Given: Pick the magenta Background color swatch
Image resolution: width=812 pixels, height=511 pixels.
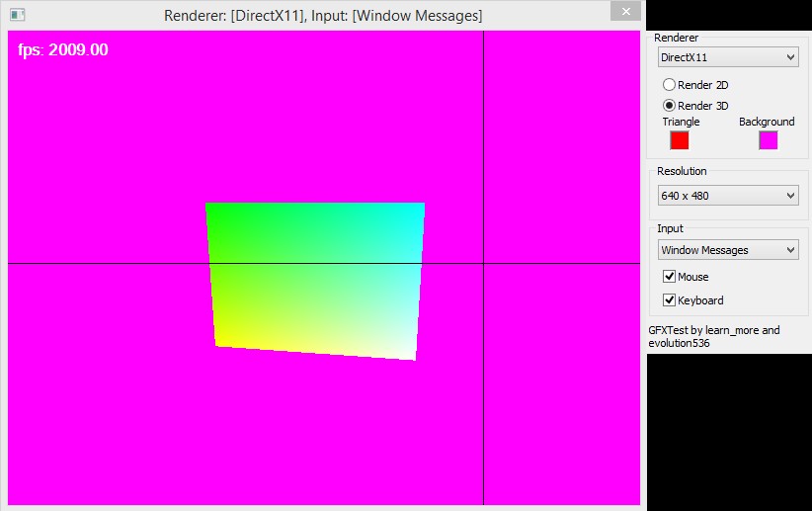Looking at the screenshot, I should point(768,140).
